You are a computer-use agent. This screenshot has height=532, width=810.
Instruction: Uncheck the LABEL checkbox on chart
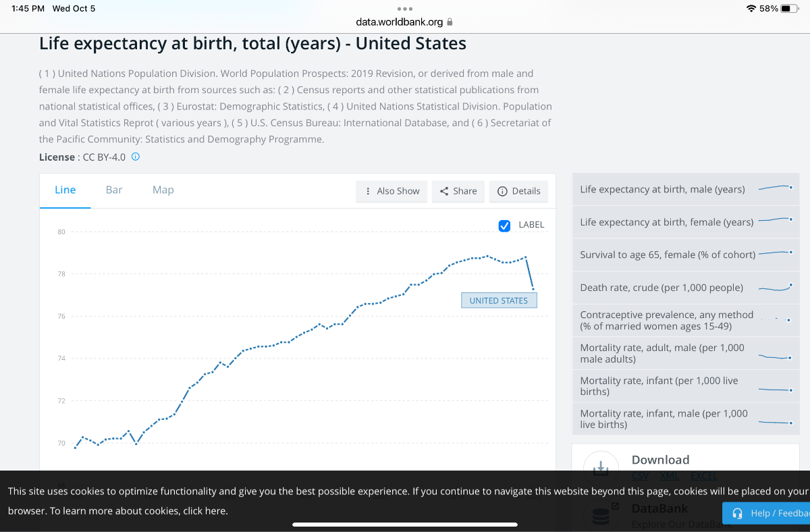[504, 225]
